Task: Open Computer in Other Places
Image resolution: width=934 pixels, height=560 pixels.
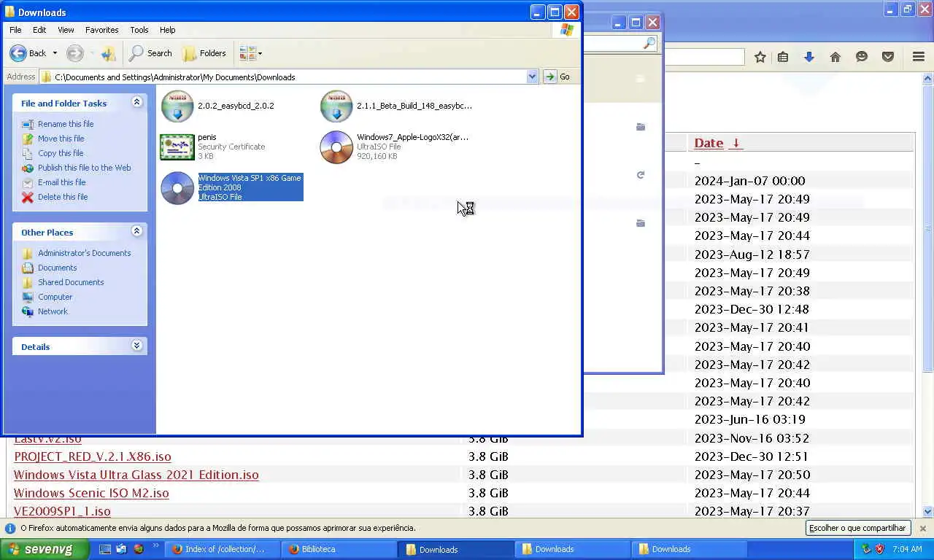Action: tap(55, 297)
